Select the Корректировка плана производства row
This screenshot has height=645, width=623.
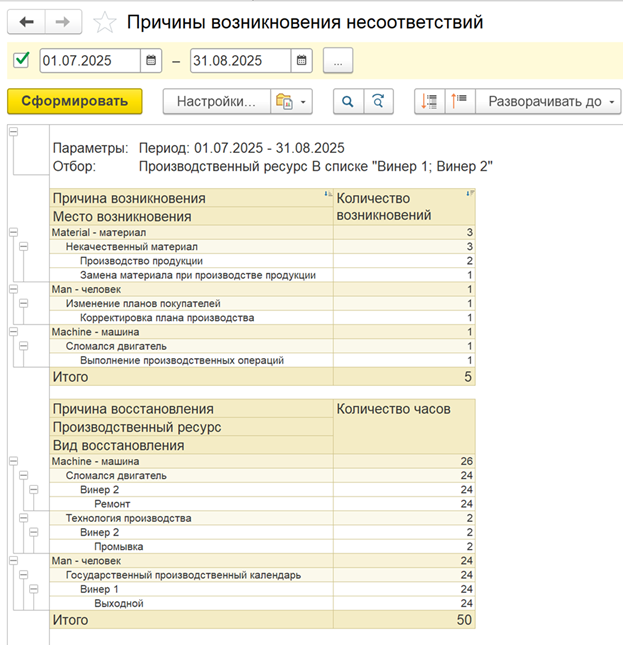[x=262, y=318]
